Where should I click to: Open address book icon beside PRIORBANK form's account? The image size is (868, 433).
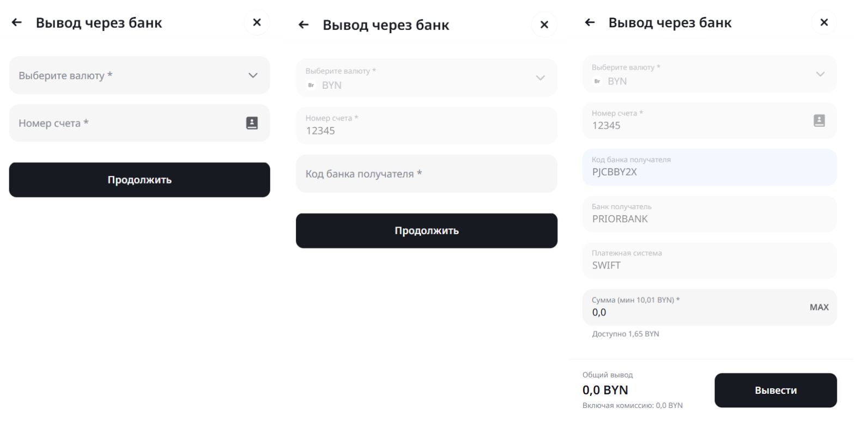[x=819, y=120]
